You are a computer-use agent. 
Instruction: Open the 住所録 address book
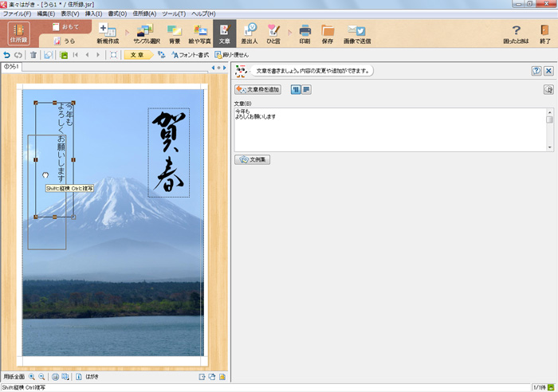tap(18, 33)
